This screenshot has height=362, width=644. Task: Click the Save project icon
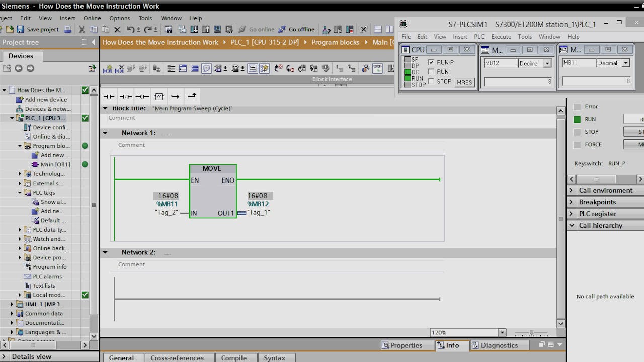21,30
